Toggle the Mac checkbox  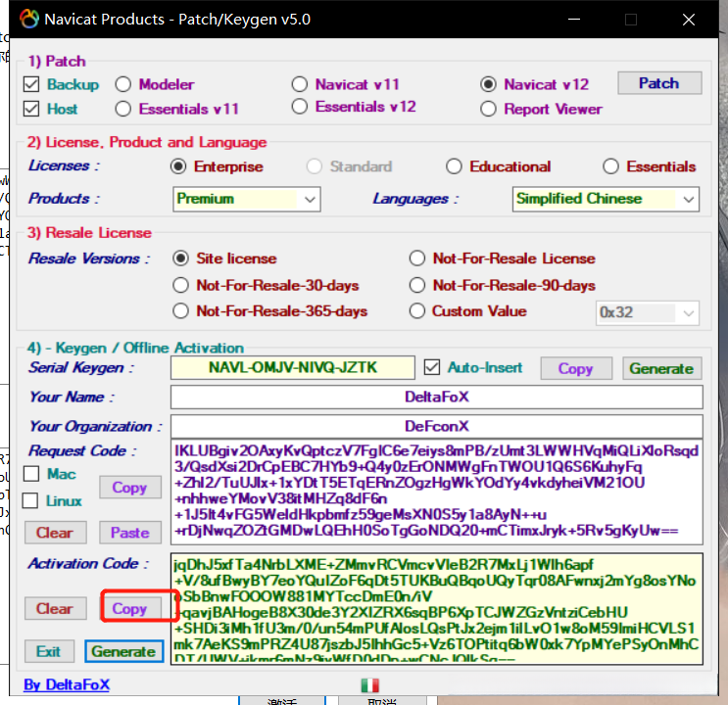(31, 474)
